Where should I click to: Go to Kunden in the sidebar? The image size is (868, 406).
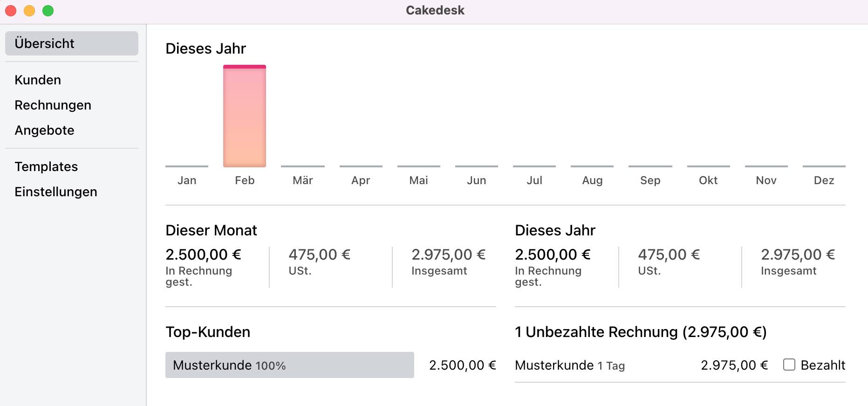[38, 80]
